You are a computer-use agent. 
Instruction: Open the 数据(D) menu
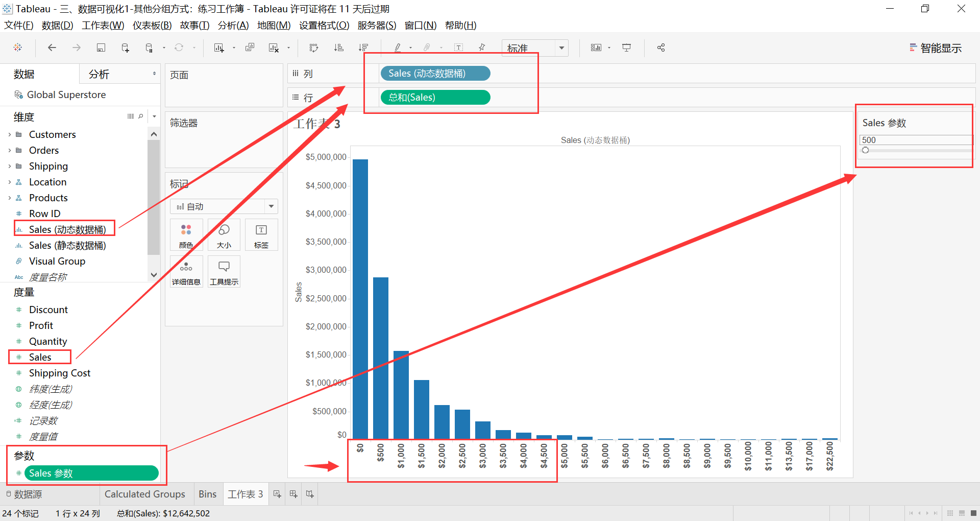(57, 25)
